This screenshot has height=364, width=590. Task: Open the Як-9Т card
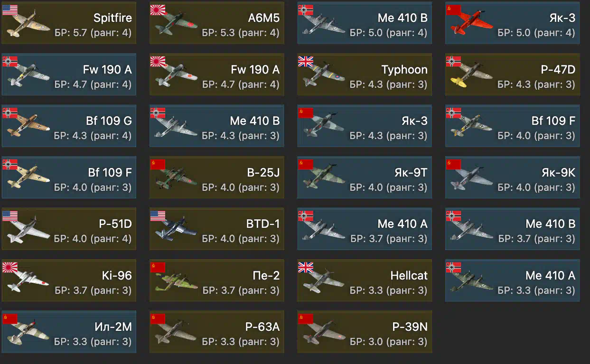[x=365, y=178]
